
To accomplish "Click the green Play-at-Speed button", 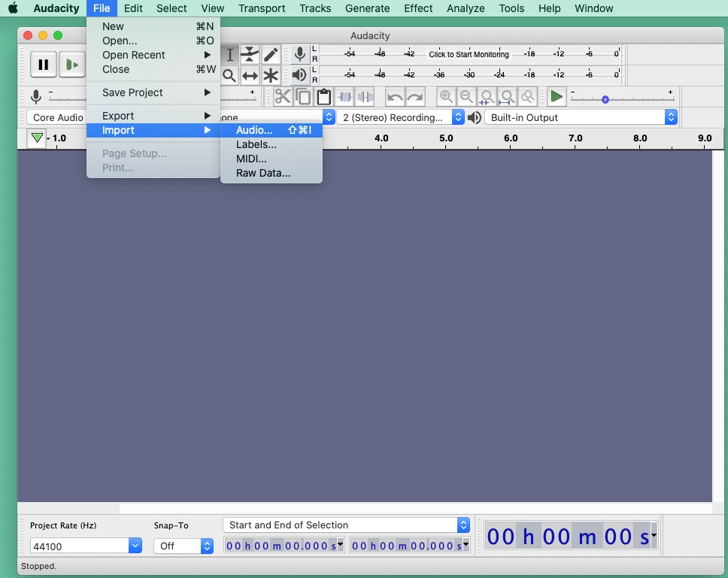I will click(557, 96).
